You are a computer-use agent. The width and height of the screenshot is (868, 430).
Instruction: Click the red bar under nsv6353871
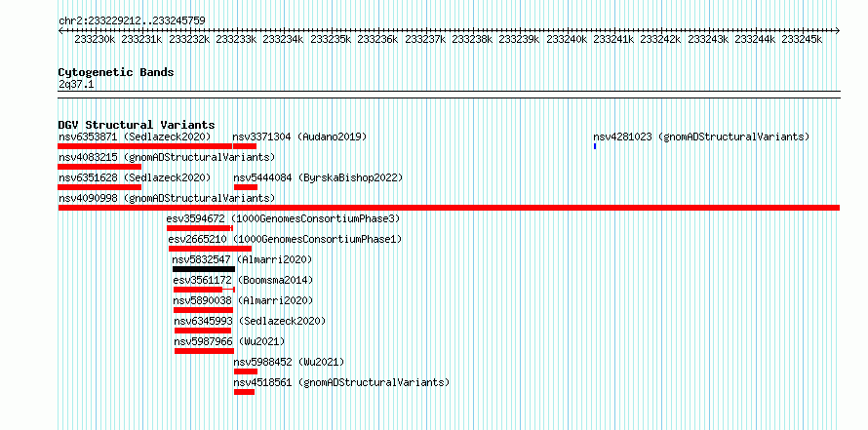[x=145, y=146]
